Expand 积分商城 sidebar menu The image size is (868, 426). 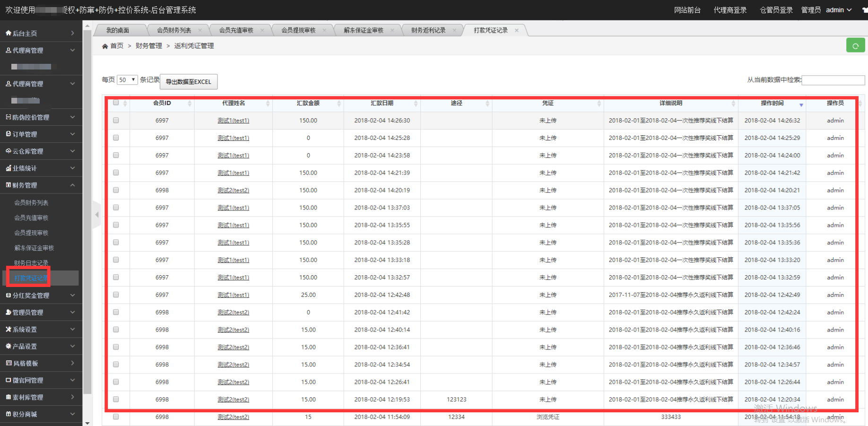pyautogui.click(x=41, y=414)
